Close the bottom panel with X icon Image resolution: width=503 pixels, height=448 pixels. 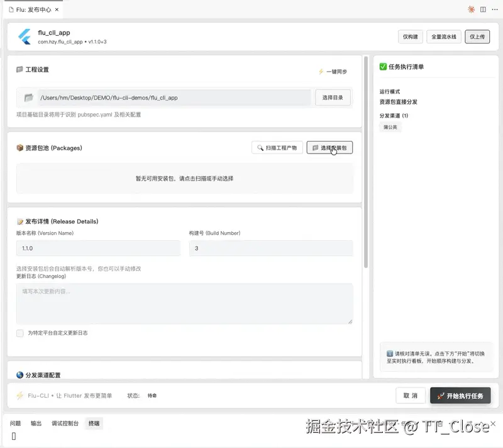(x=493, y=423)
